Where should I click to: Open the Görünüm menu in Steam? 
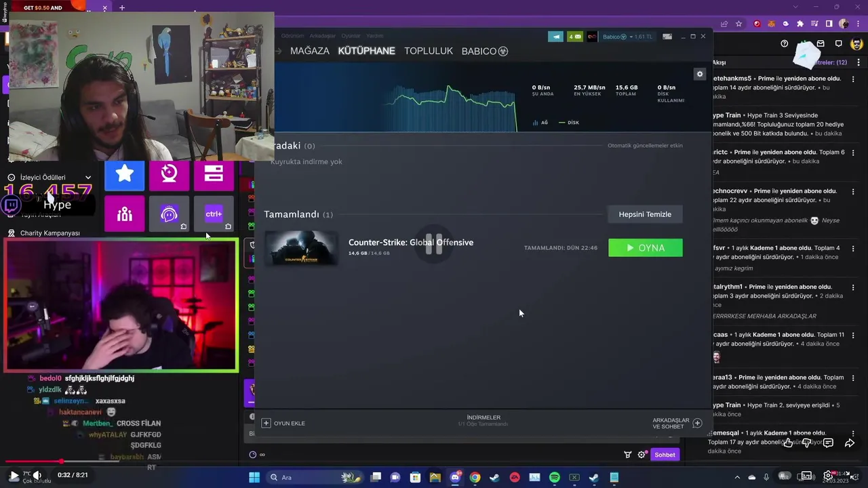293,36
